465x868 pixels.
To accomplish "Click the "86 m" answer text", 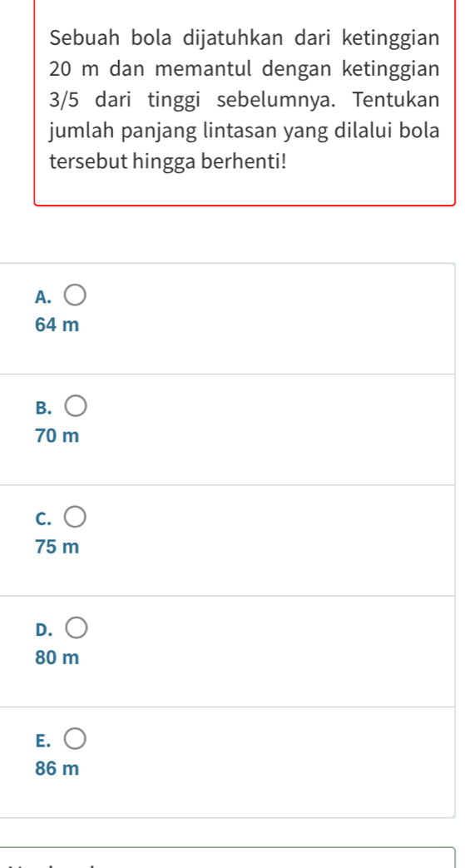I will (57, 768).
